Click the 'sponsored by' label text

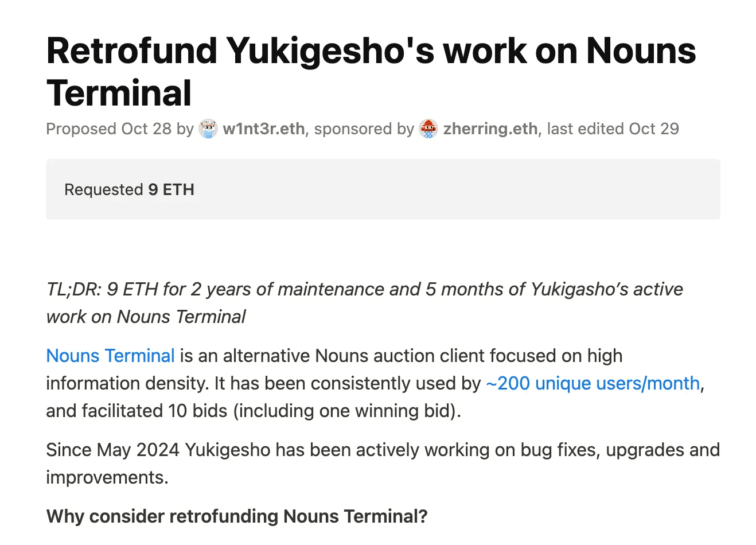click(364, 129)
